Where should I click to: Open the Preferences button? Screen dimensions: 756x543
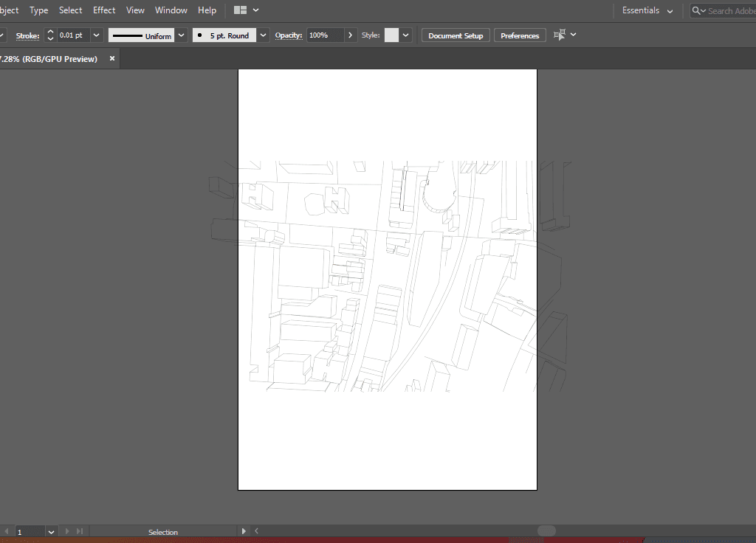click(x=520, y=35)
